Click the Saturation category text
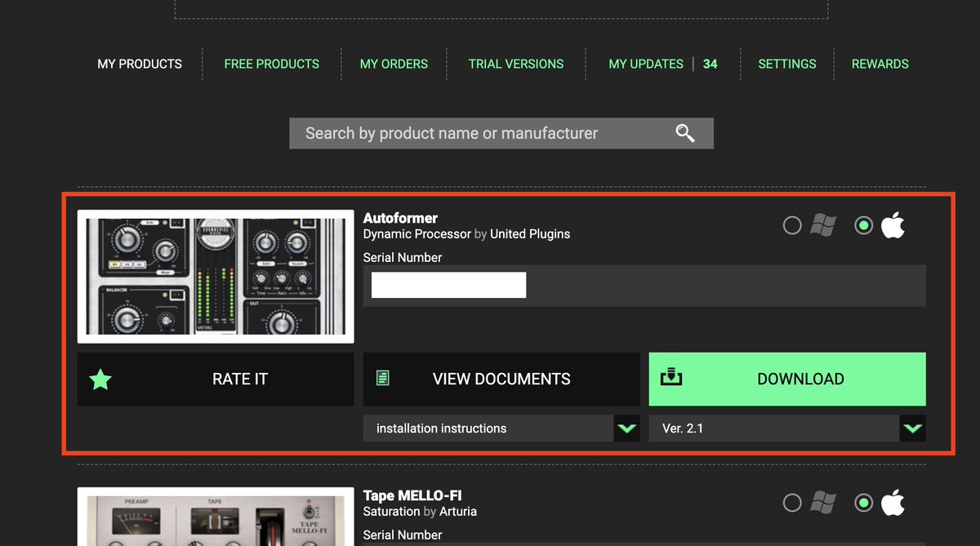Screen dimensions: 980x546 pos(392,512)
